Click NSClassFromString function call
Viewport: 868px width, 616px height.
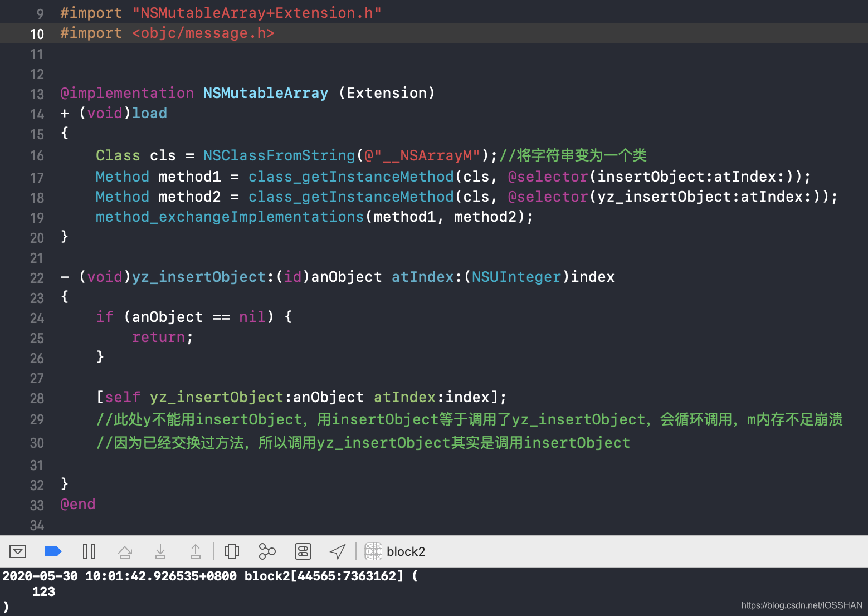279,155
